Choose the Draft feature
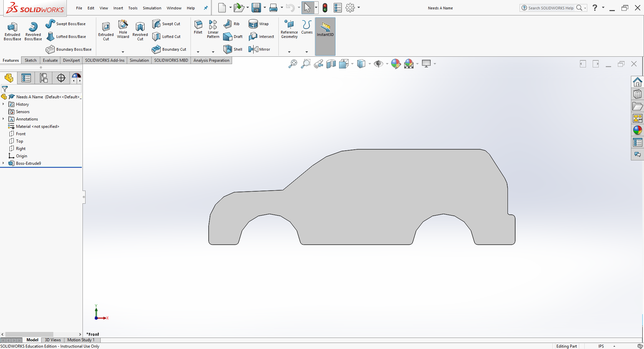This screenshot has height=349, width=644. [x=233, y=37]
